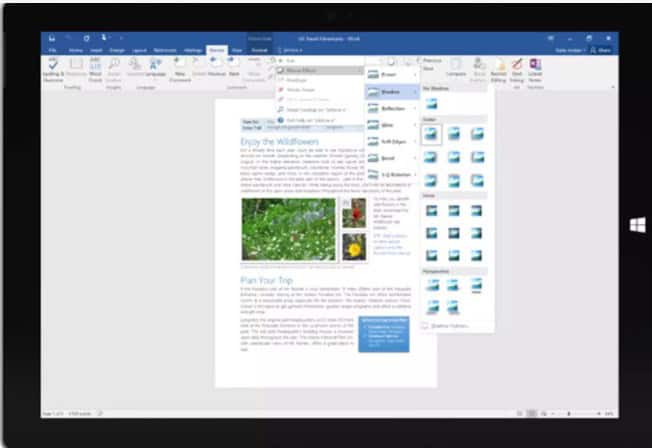This screenshot has width=652, height=448.
Task: Open the signed-in user name menu
Action: tap(570, 50)
